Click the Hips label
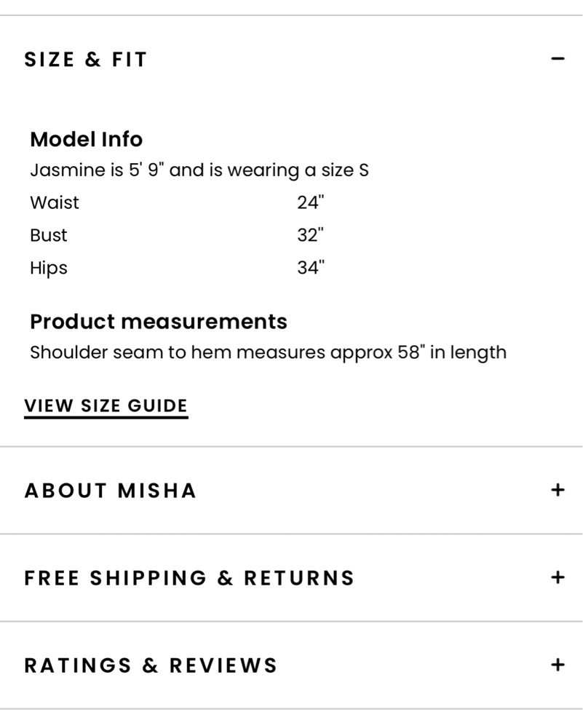The height and width of the screenshot is (728, 583). (x=49, y=269)
